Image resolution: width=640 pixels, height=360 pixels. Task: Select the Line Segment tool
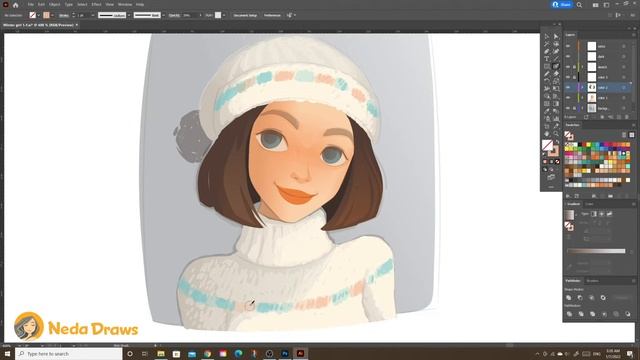556,59
